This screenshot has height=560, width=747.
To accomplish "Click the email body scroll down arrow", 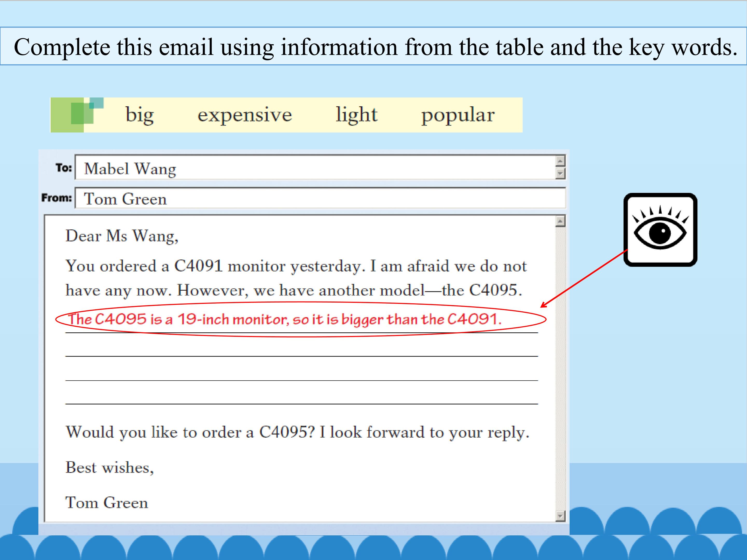I will click(560, 516).
